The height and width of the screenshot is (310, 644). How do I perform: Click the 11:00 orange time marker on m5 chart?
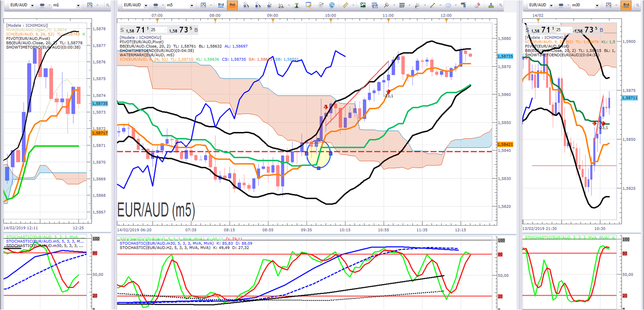[388, 20]
